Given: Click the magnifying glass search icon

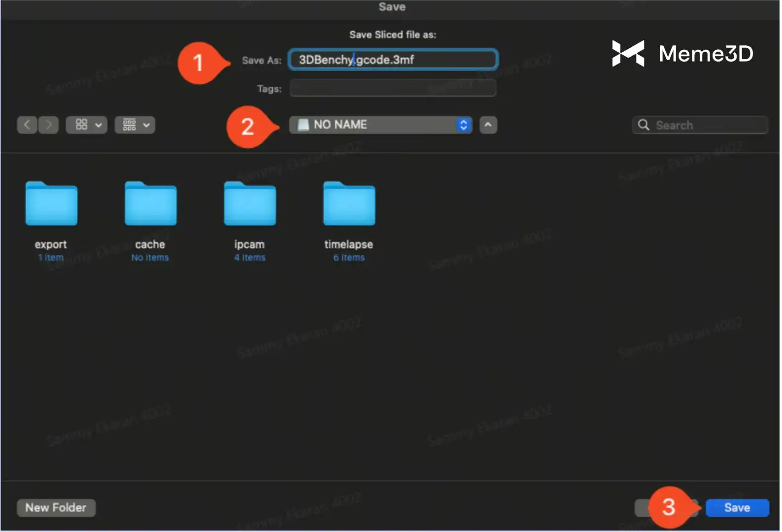Looking at the screenshot, I should point(643,125).
